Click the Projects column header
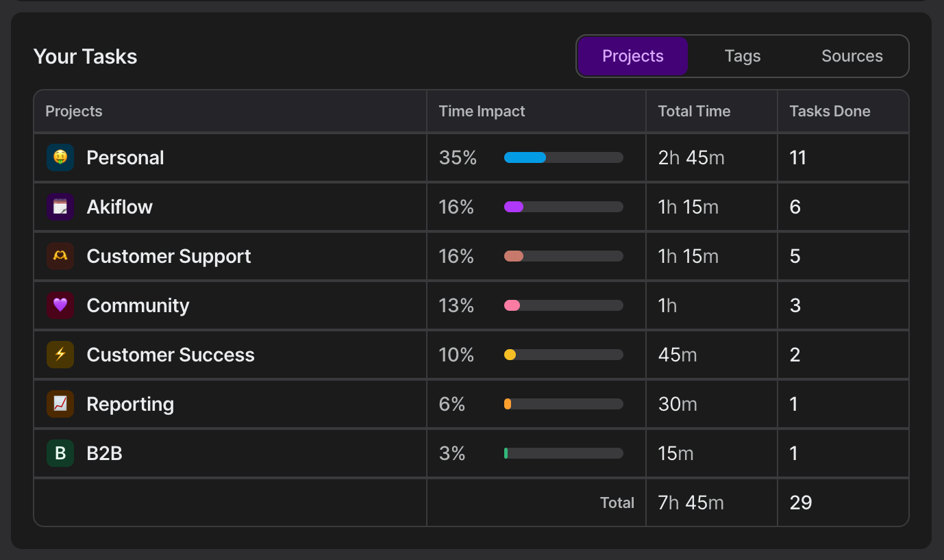944x560 pixels. pos(74,111)
